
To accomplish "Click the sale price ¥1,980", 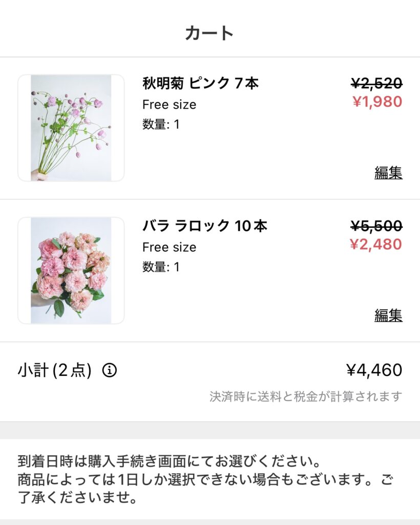I will pyautogui.click(x=377, y=102).
